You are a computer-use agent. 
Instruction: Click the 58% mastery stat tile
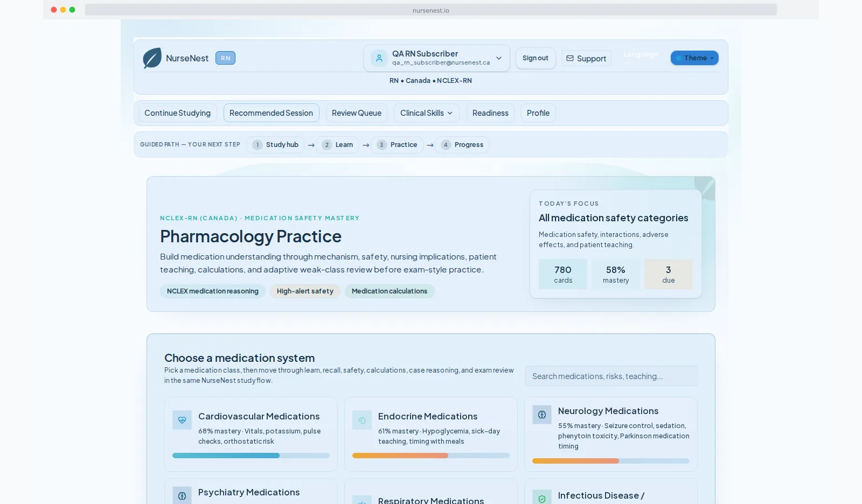click(616, 274)
